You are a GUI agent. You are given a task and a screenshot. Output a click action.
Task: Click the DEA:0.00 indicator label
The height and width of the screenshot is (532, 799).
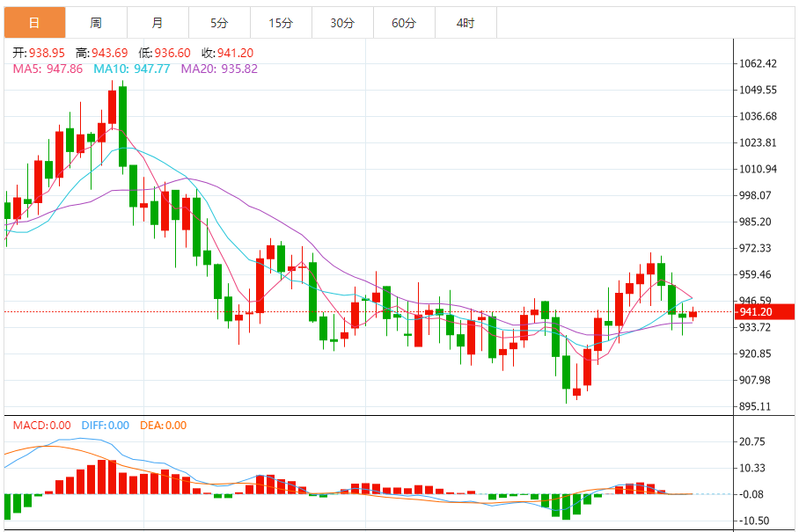pyautogui.click(x=163, y=426)
